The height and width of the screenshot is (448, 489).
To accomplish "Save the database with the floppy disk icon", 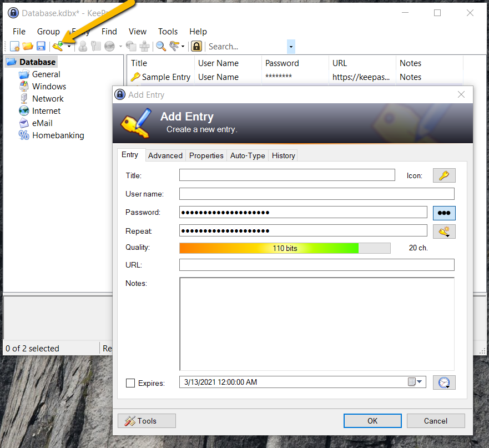I will 41,46.
